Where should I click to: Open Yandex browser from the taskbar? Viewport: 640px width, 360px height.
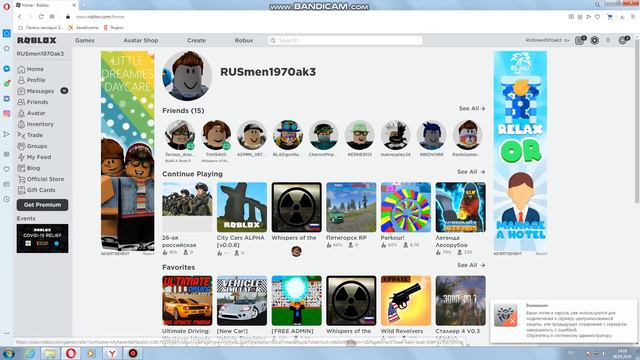[x=112, y=353]
